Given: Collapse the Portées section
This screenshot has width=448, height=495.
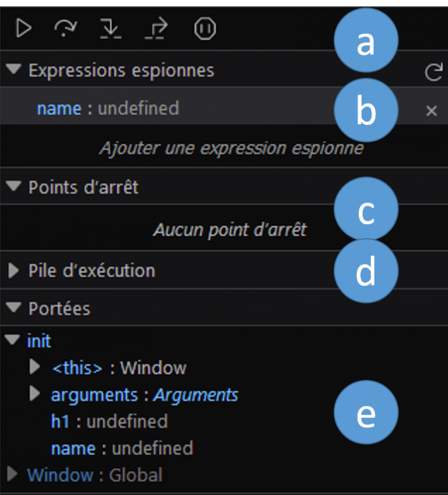Looking at the screenshot, I should click(x=13, y=307).
